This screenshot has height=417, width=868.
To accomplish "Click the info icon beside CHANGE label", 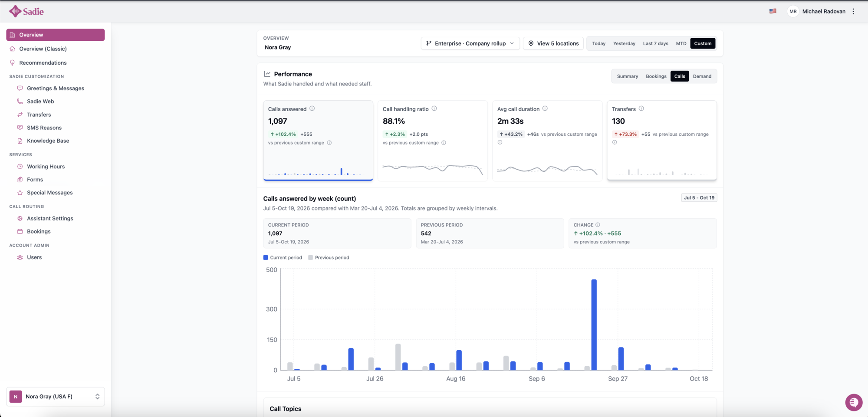I will pos(598,225).
